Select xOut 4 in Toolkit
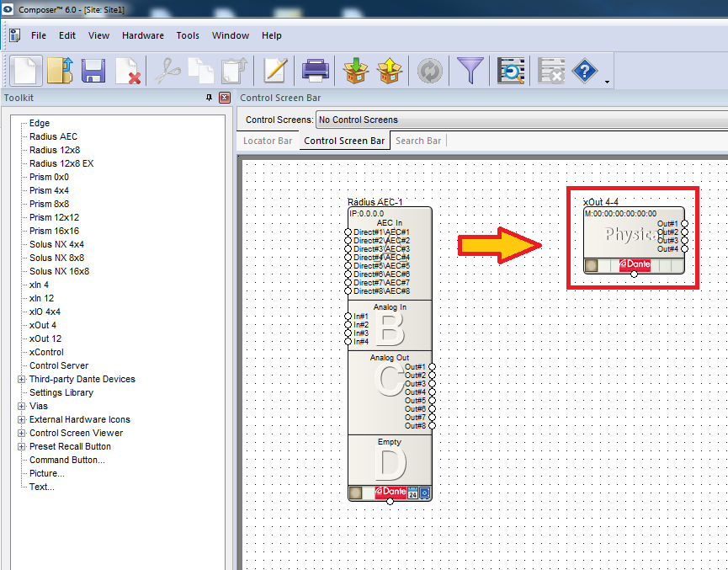The image size is (728, 570). point(43,325)
